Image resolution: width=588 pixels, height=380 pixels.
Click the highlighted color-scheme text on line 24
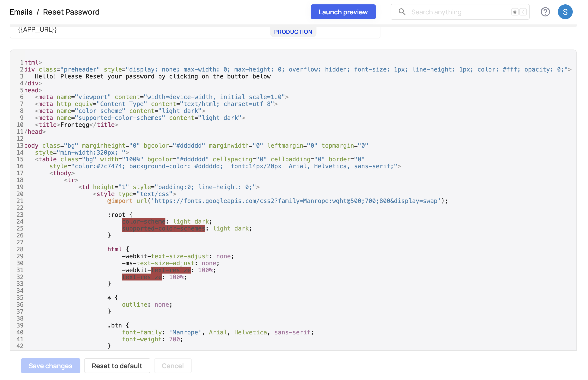click(x=143, y=221)
